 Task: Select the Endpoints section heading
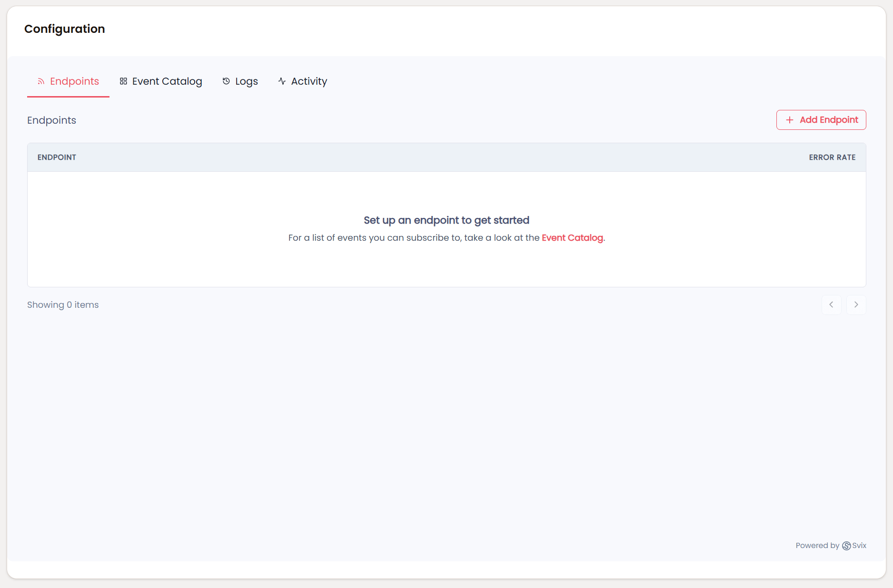(x=51, y=120)
